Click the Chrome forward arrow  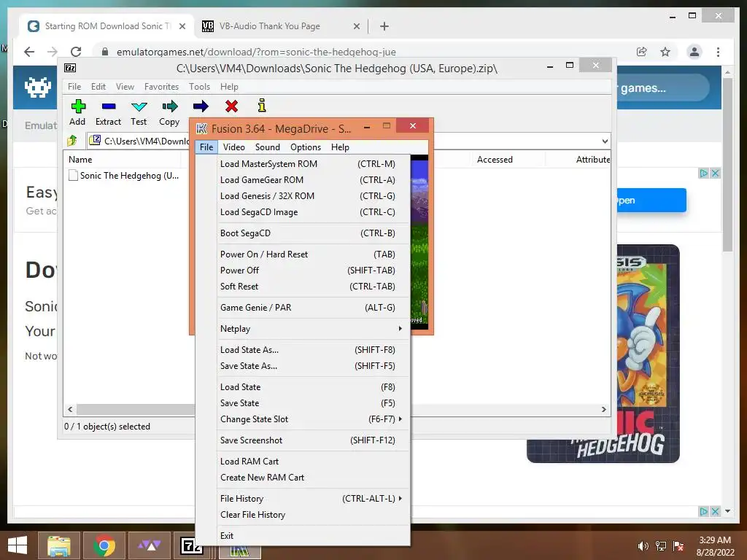point(53,52)
